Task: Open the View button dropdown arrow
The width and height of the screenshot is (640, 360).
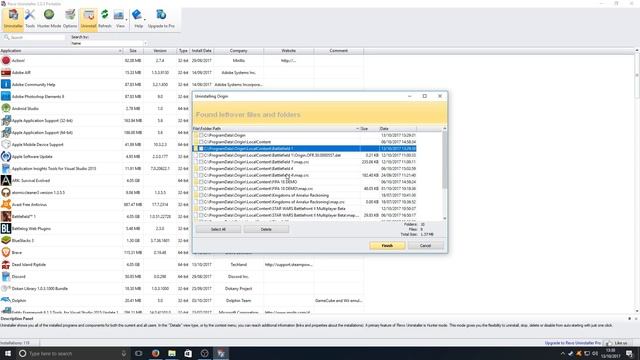Action: 126,20
